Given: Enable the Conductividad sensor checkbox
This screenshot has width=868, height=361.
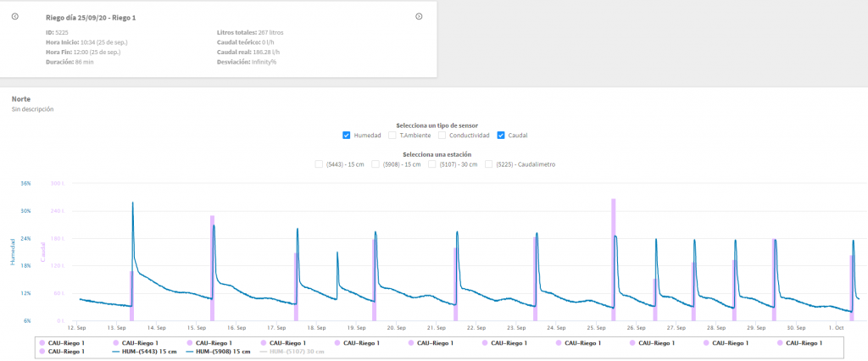Looking at the screenshot, I should click(x=442, y=135).
